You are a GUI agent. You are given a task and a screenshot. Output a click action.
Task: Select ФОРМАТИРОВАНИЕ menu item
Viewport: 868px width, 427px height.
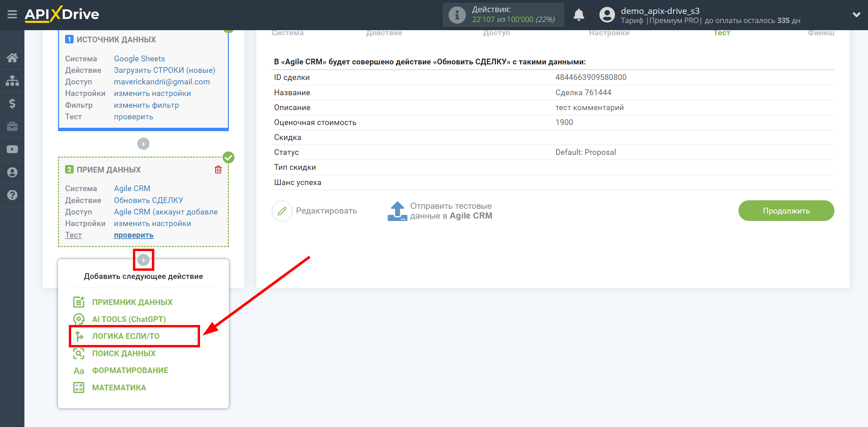point(130,370)
